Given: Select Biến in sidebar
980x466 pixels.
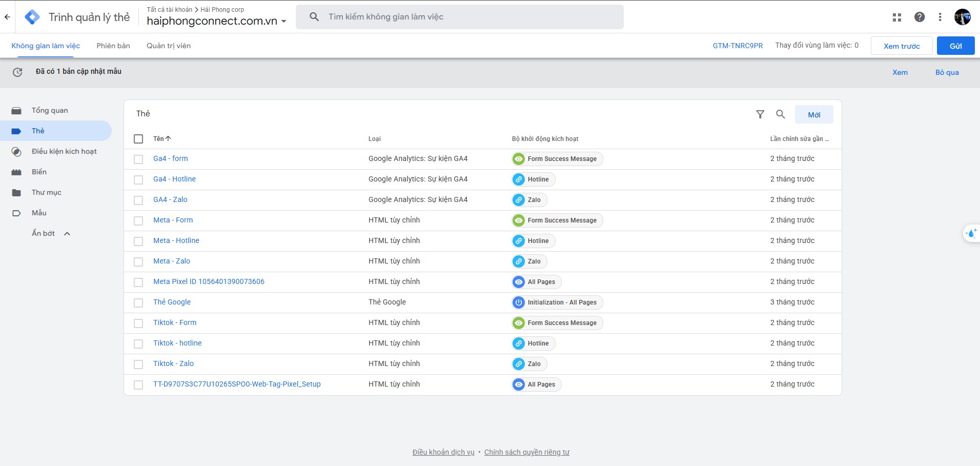Looking at the screenshot, I should point(56,172).
